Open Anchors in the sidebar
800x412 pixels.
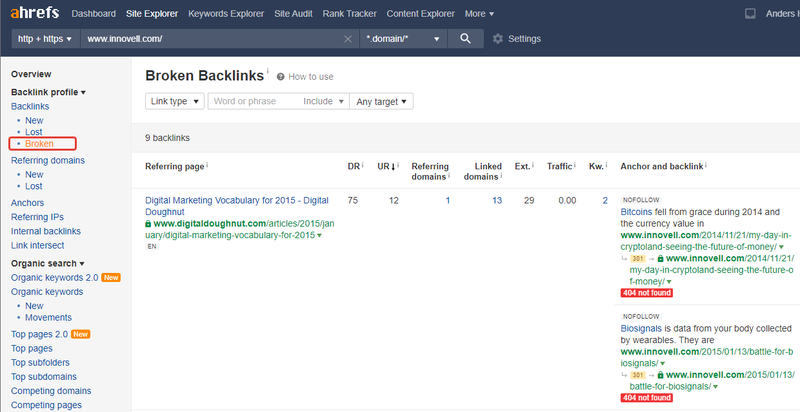(28, 203)
